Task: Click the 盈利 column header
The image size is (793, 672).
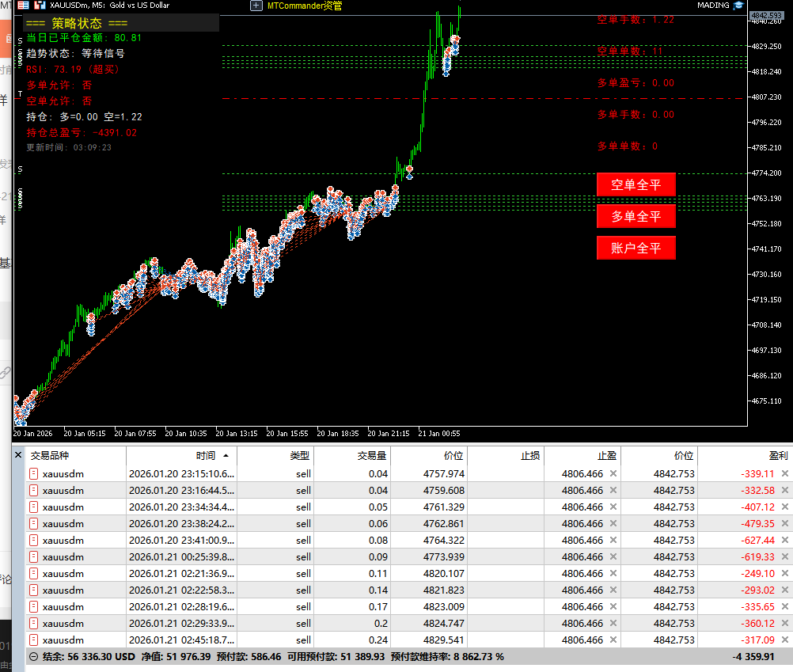Action: (x=746, y=456)
